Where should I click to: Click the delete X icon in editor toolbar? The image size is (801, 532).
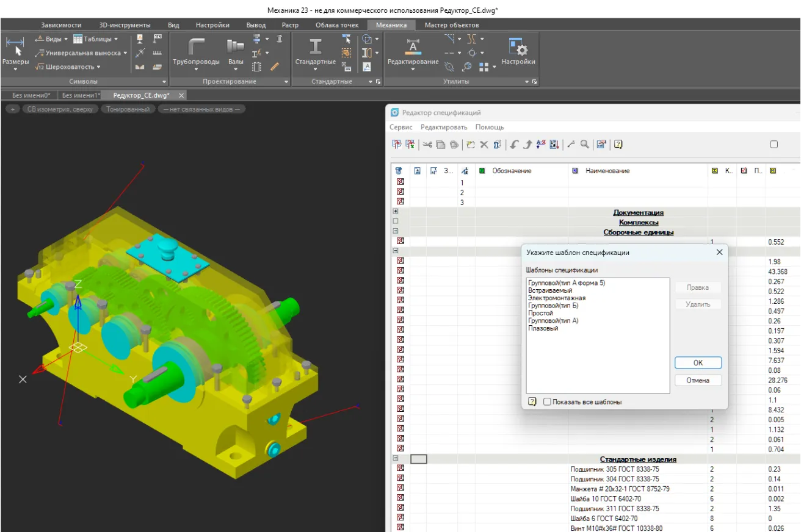coord(484,145)
